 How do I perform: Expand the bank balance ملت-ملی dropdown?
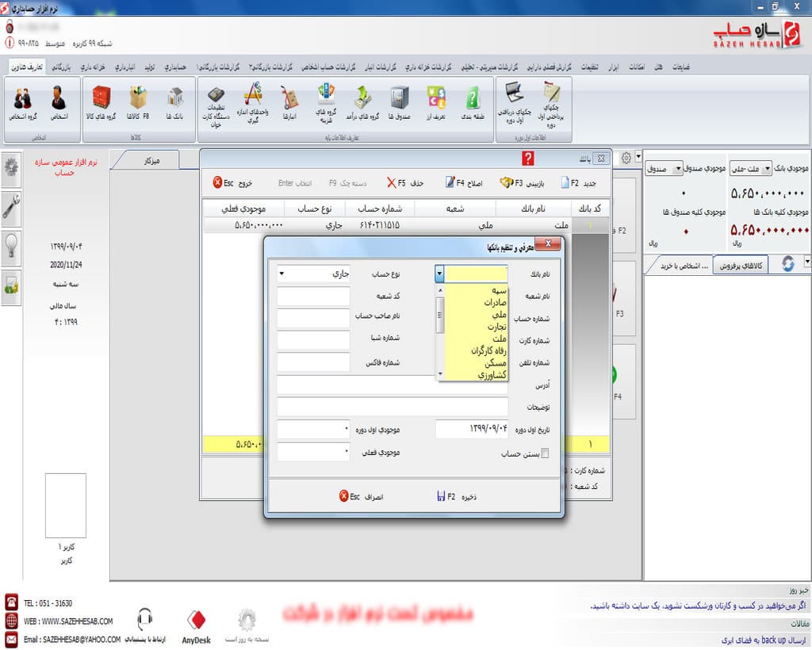pos(767,169)
